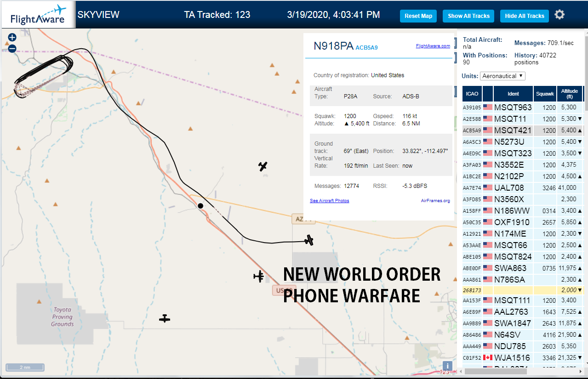
Task: Sort table by the flag column header
Action: tap(488, 94)
